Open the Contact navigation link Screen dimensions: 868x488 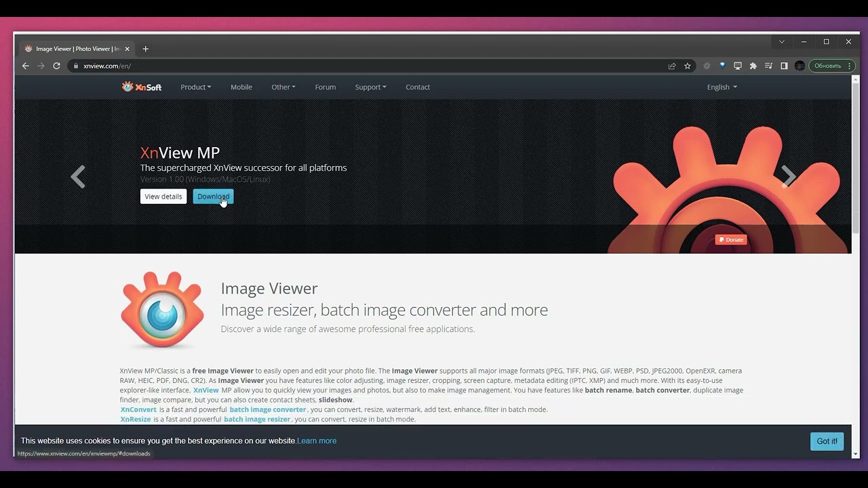pos(418,87)
